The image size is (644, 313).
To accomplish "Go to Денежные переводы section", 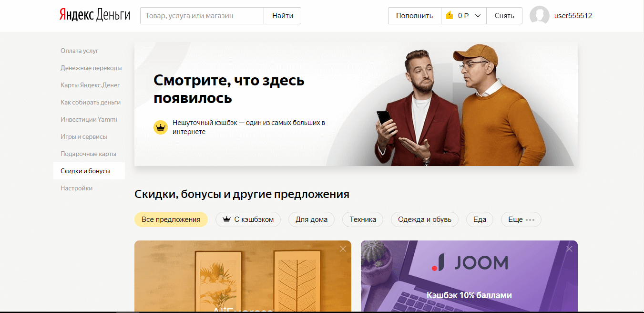I will pos(91,68).
